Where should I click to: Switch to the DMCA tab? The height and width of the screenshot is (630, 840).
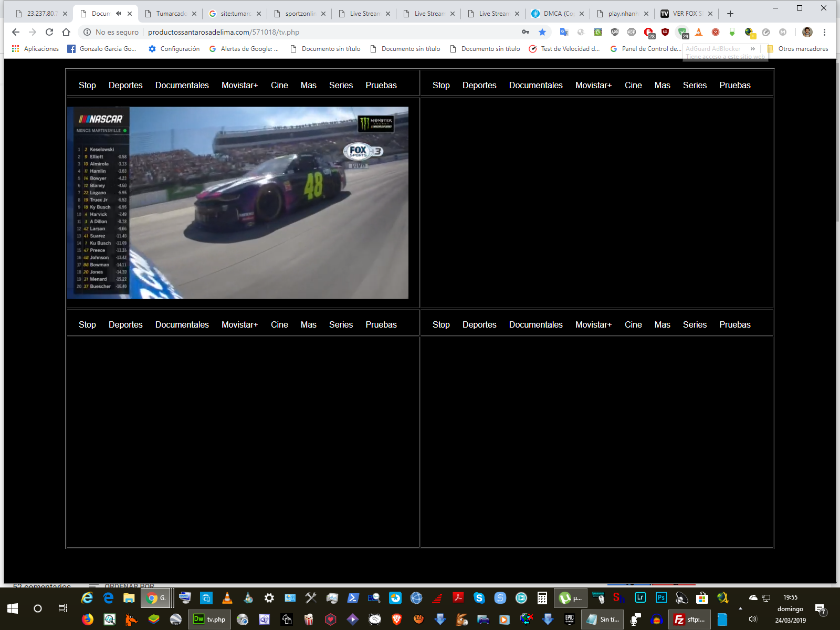(x=556, y=14)
